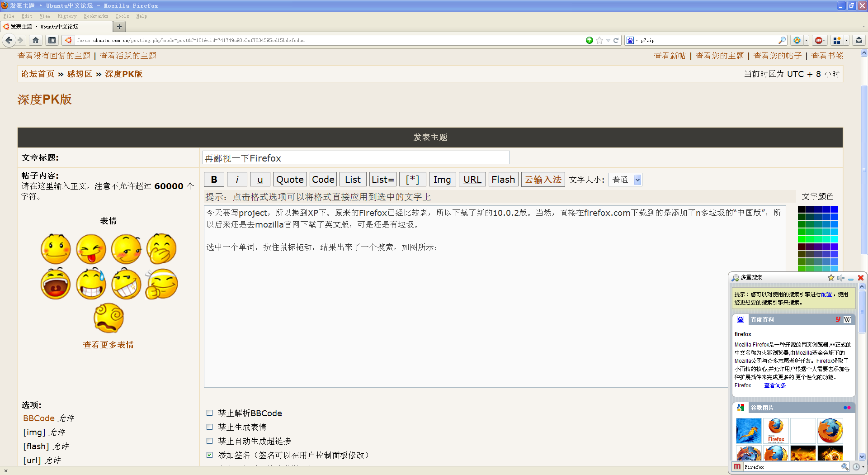Open a new tab with plus button
Viewport: 868px width, 475px height.
(x=119, y=27)
